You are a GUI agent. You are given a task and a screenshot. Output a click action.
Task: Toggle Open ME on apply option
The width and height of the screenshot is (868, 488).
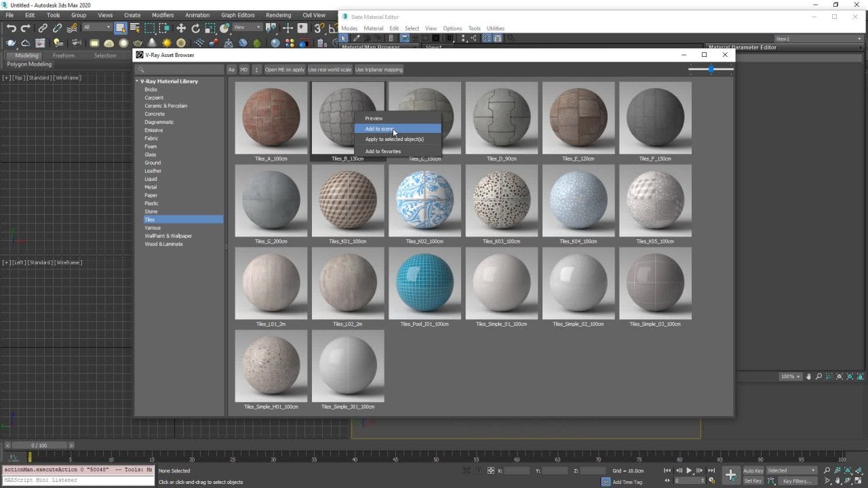(284, 69)
